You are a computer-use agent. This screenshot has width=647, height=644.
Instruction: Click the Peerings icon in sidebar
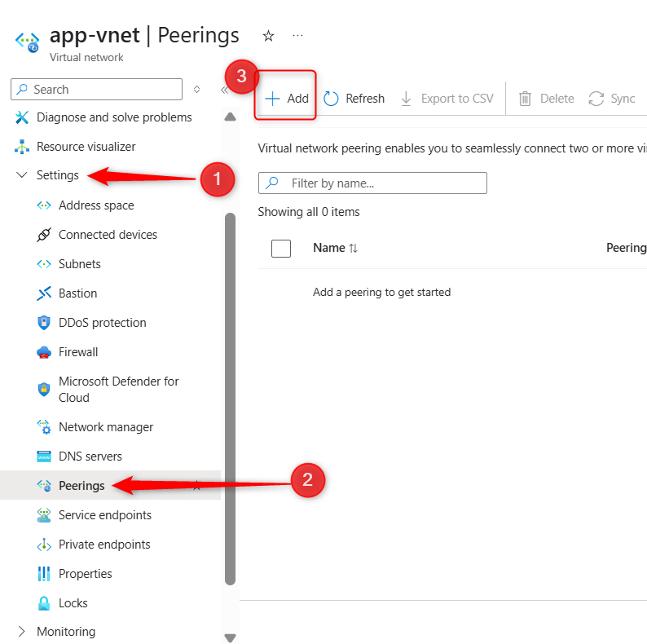tap(44, 486)
